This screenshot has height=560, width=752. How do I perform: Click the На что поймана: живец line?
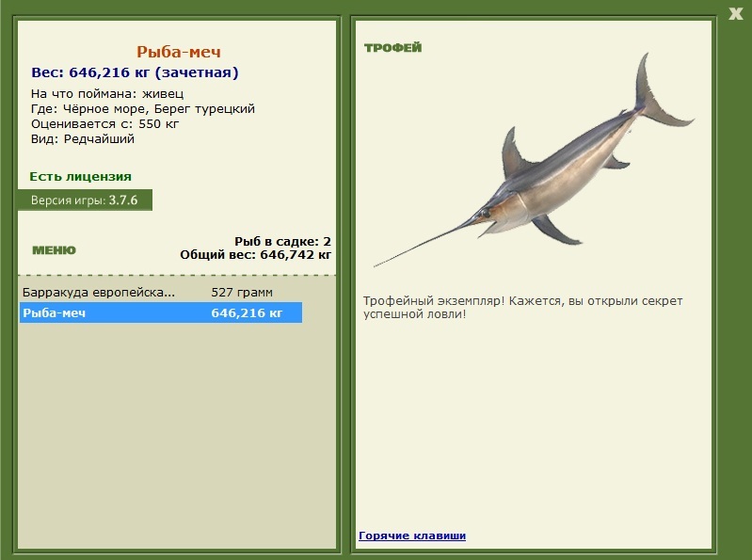pos(107,93)
